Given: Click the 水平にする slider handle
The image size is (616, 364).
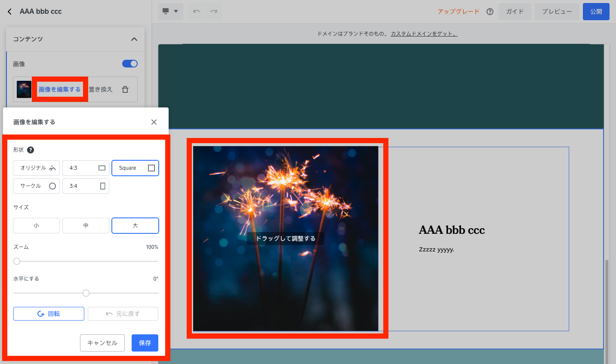Looking at the screenshot, I should tap(86, 293).
